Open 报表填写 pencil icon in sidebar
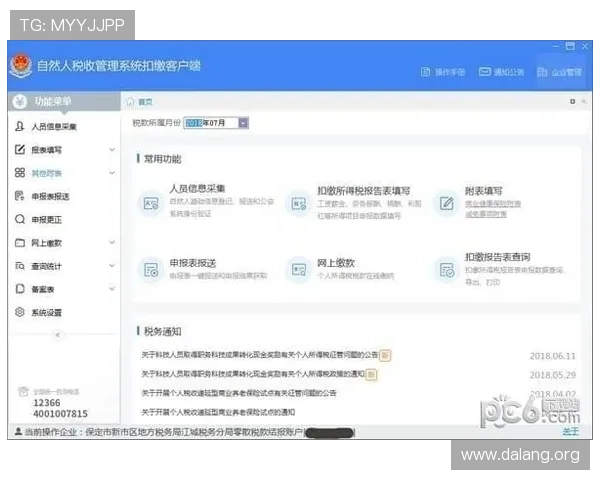600x480 pixels. tap(20, 149)
